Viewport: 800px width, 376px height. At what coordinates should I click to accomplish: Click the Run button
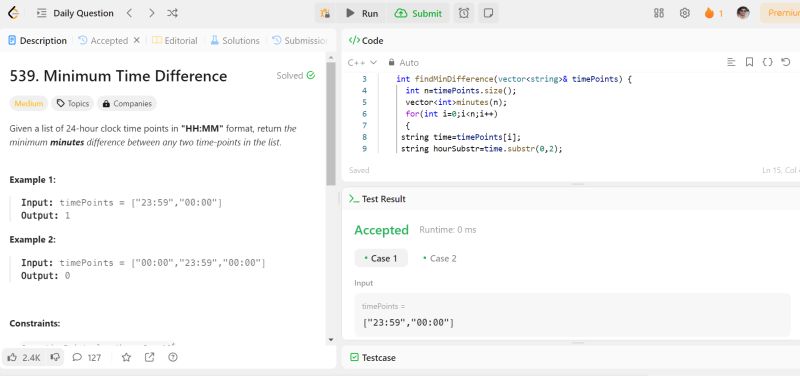(x=362, y=14)
